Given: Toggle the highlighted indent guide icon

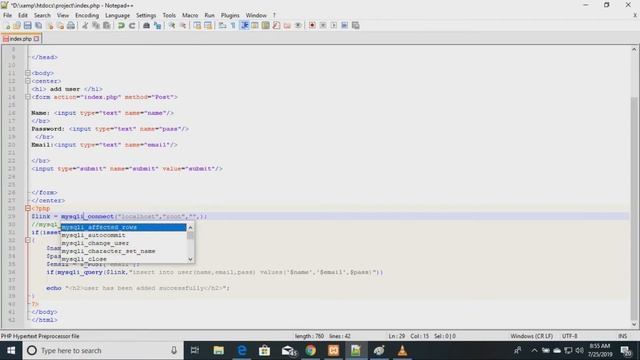Looking at the screenshot, I should point(244,26).
